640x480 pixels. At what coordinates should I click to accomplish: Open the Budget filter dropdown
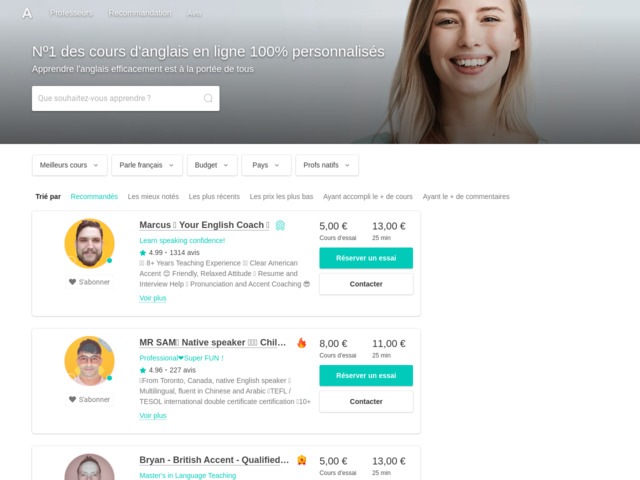click(x=212, y=165)
